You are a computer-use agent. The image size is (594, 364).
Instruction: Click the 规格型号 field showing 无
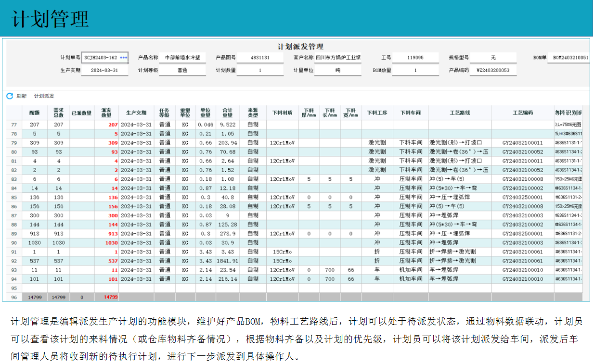(x=493, y=57)
